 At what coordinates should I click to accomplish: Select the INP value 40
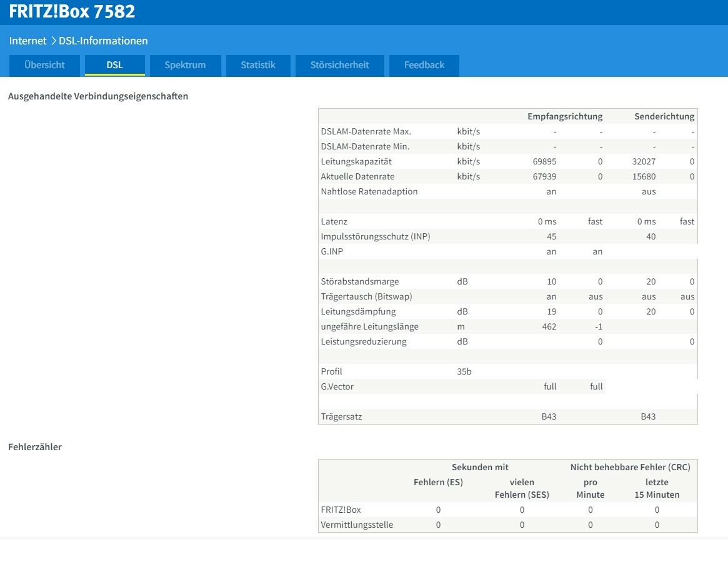coord(651,236)
